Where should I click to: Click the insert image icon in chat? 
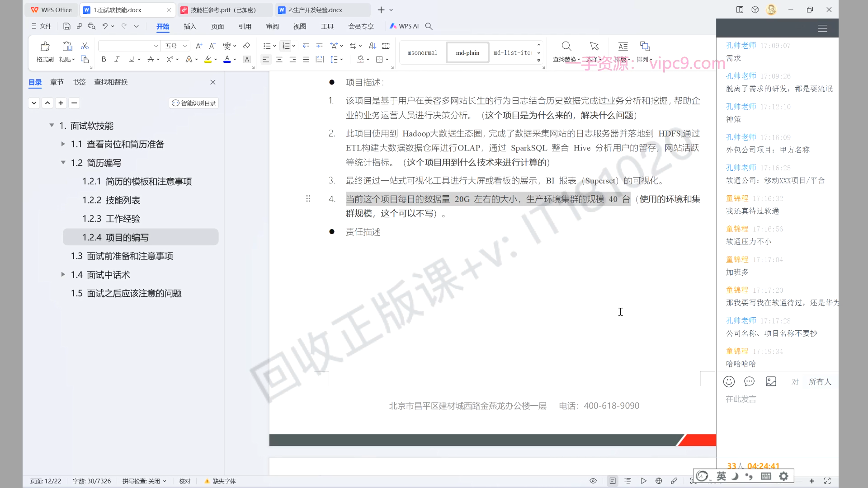click(771, 382)
